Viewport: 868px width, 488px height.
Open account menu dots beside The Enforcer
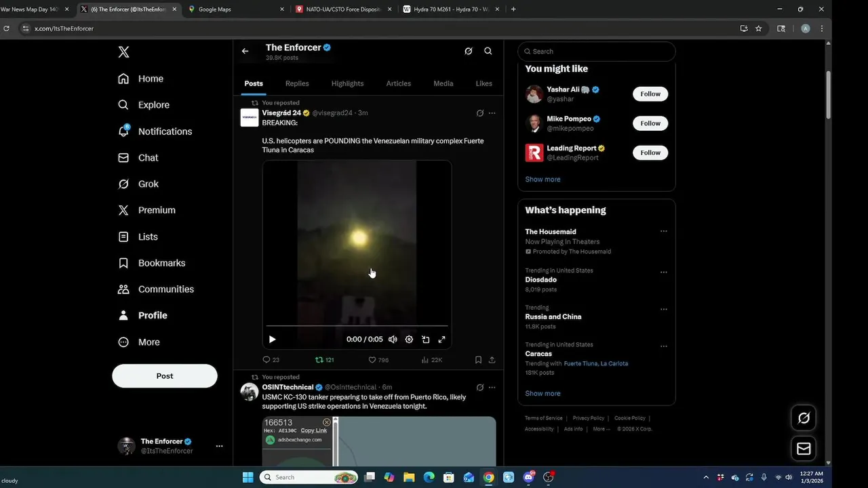pos(219,446)
